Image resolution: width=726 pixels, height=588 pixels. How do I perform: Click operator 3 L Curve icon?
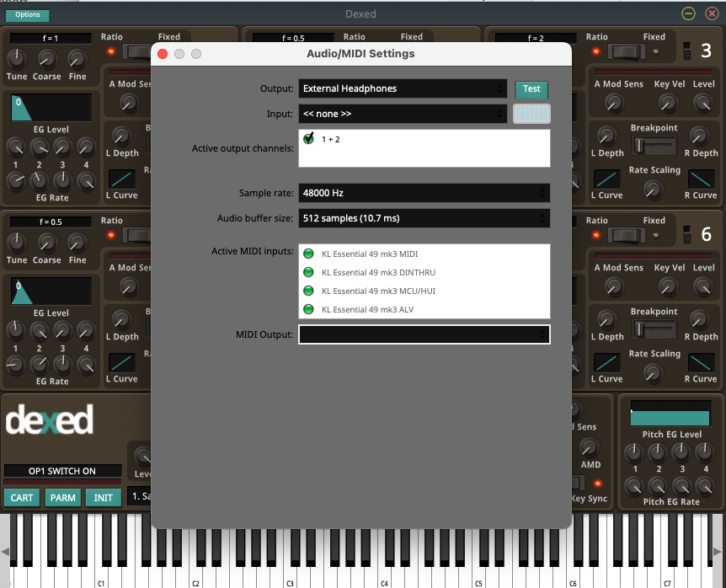click(607, 179)
